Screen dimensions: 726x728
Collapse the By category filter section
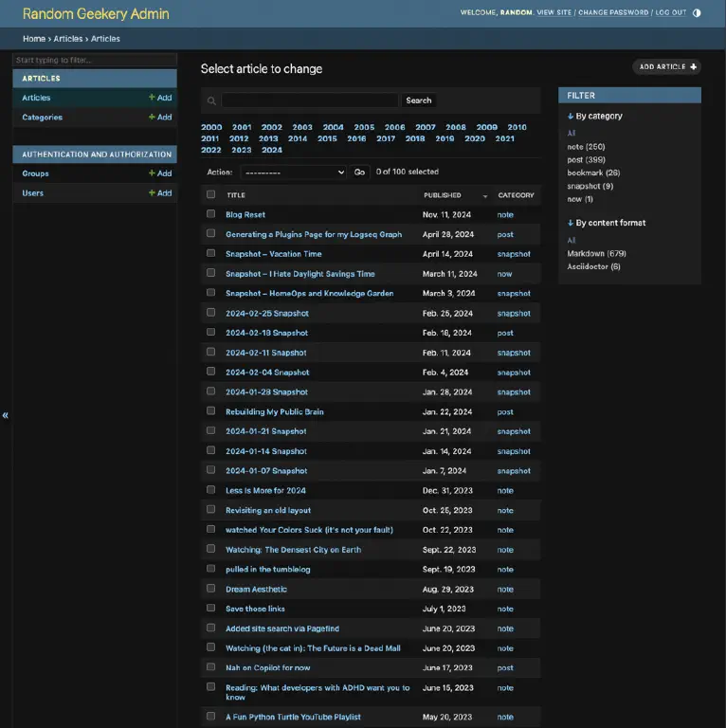(x=594, y=116)
